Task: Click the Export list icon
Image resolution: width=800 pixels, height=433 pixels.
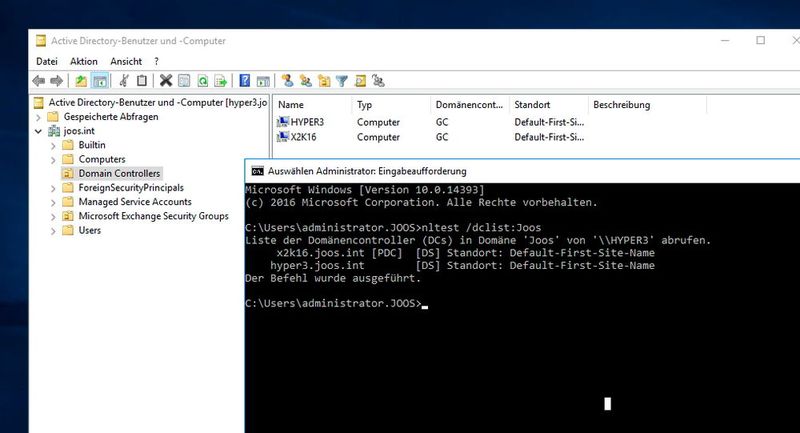Action: coord(220,81)
